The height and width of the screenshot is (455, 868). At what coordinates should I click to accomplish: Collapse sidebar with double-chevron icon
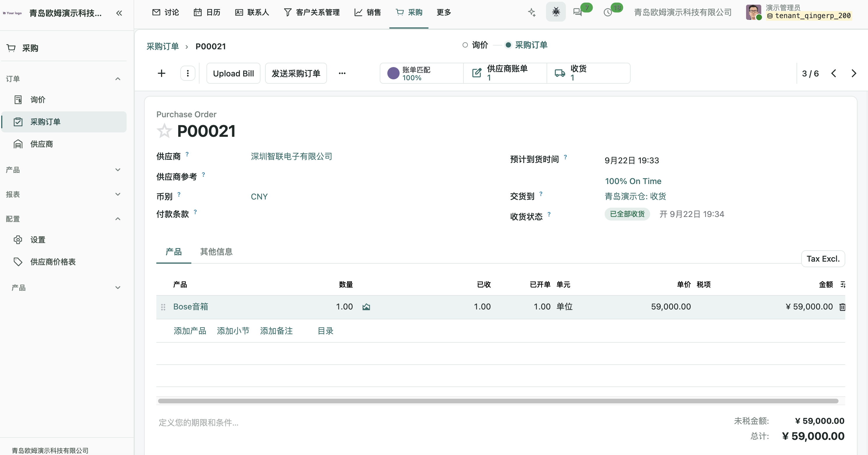click(119, 13)
